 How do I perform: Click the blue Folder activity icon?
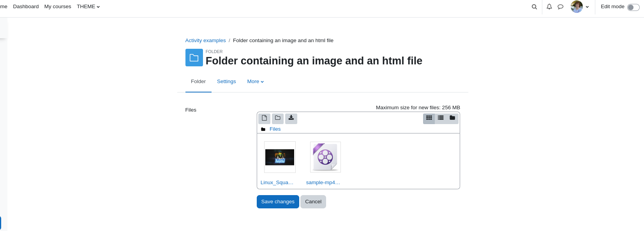point(194,58)
